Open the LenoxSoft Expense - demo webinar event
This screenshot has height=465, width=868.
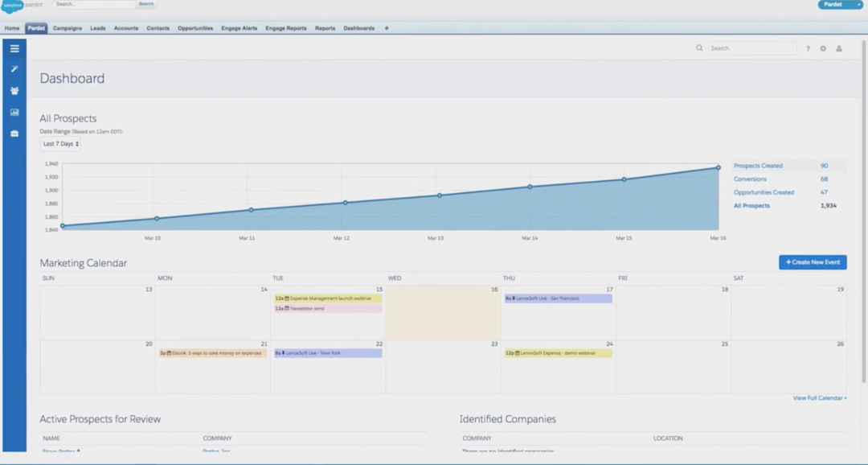click(558, 353)
